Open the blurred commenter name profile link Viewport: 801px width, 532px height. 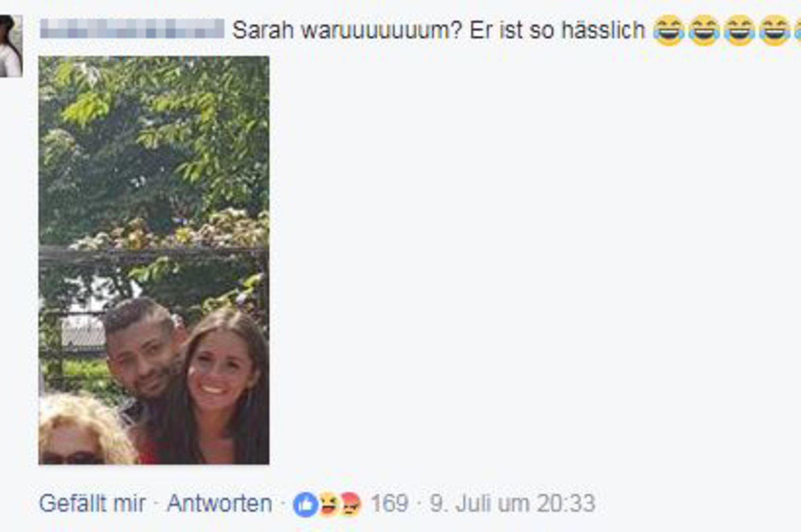(132, 29)
